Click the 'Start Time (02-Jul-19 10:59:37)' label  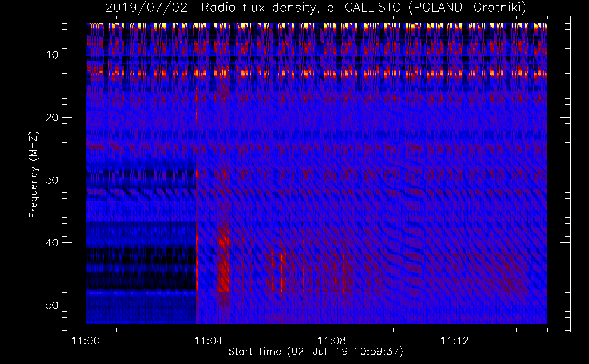[x=316, y=352]
